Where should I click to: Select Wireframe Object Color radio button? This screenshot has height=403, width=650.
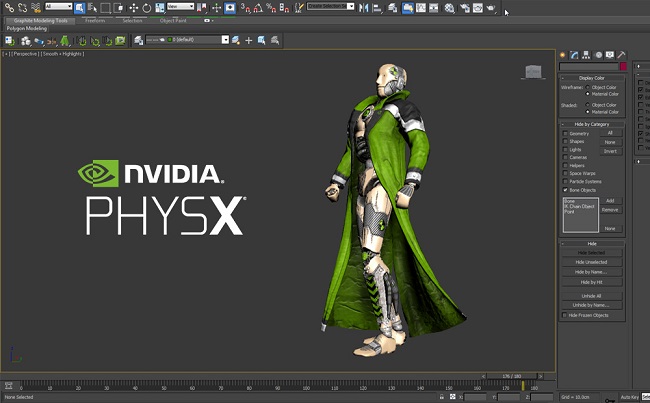point(587,87)
